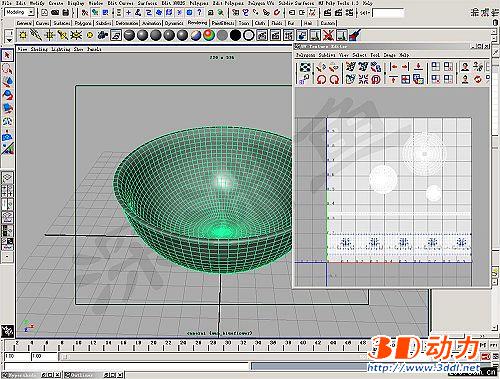Click the Ambient Light shelf icon
This screenshot has height=379, width=500.
click(x=23, y=35)
